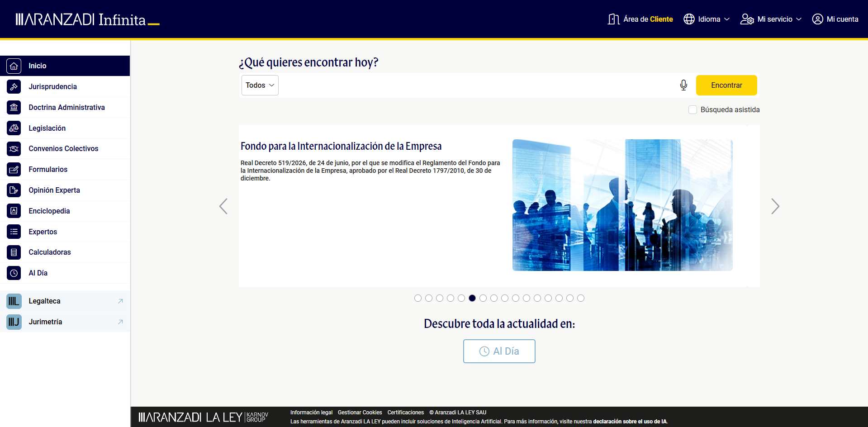Select the last carousel dot

click(581, 298)
